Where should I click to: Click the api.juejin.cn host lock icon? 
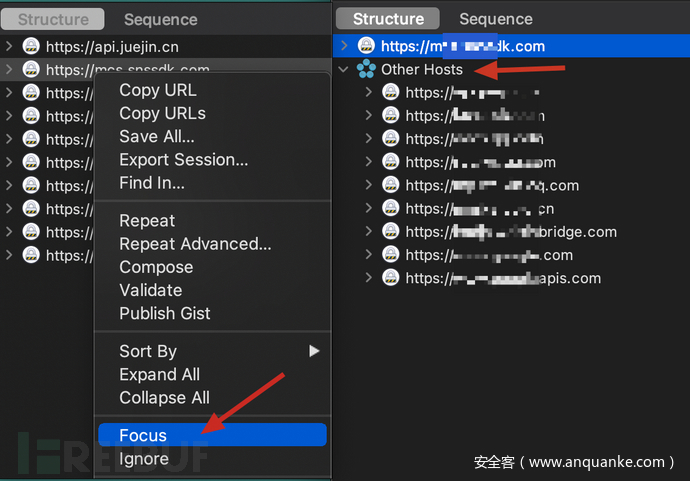[x=31, y=47]
